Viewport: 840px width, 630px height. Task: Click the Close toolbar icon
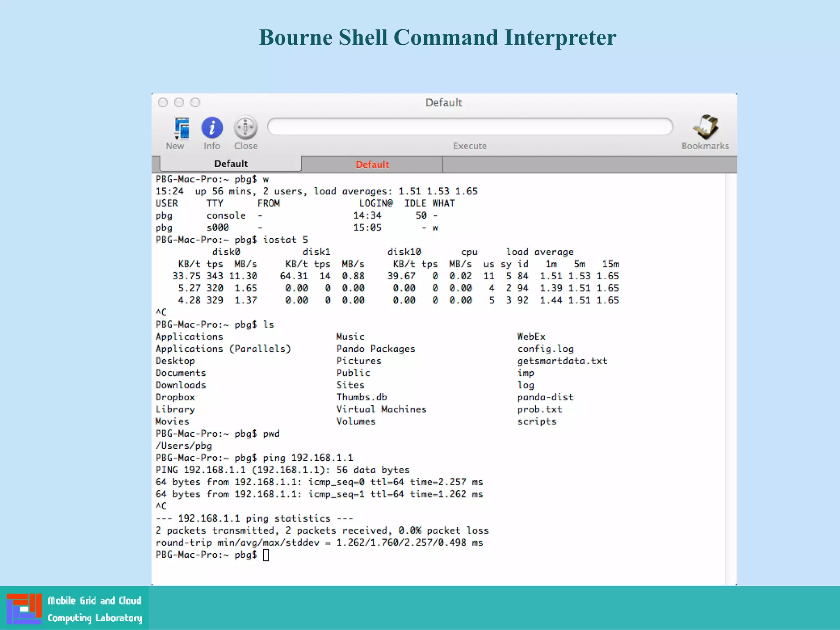[x=245, y=128]
